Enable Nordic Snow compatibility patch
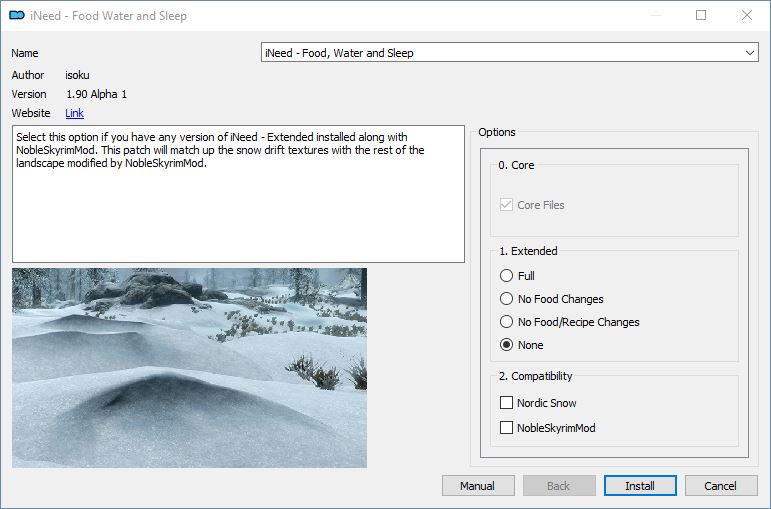 point(506,403)
